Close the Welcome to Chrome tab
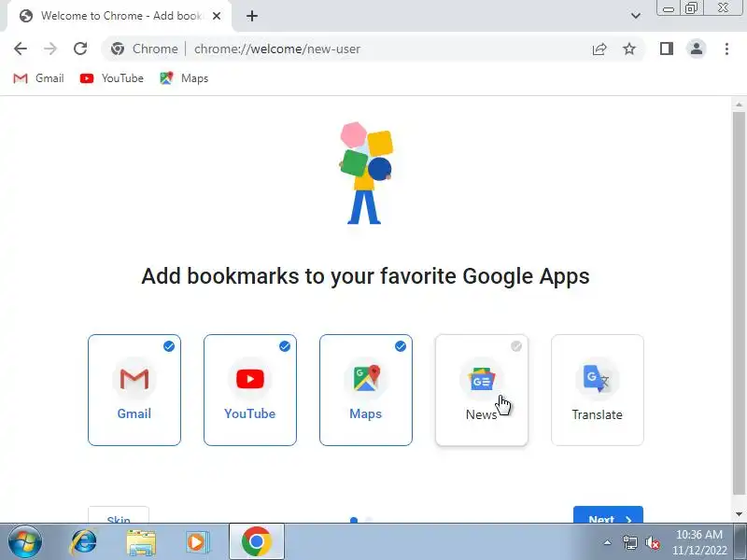 coord(217,16)
